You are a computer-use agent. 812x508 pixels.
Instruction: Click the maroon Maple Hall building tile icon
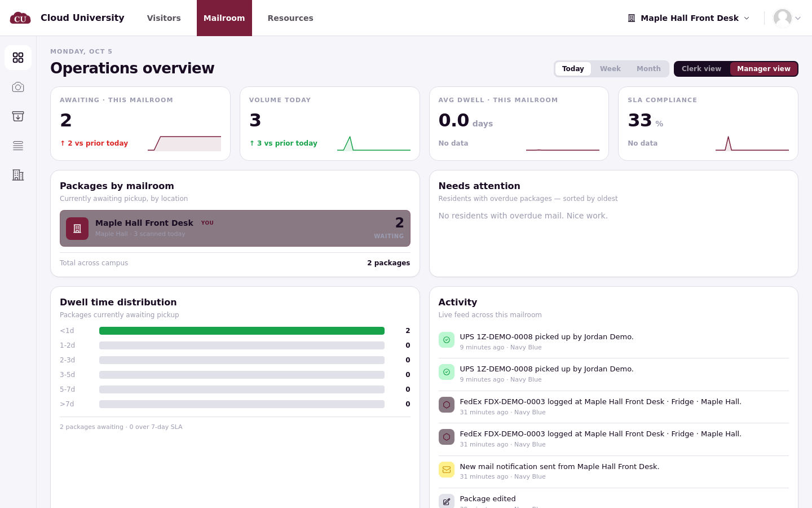(77, 229)
